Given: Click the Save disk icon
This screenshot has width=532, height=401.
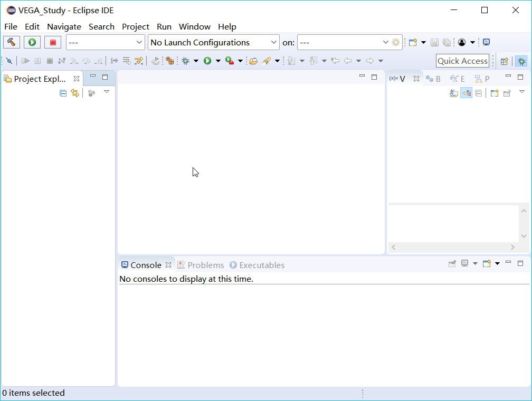Looking at the screenshot, I should [x=434, y=42].
